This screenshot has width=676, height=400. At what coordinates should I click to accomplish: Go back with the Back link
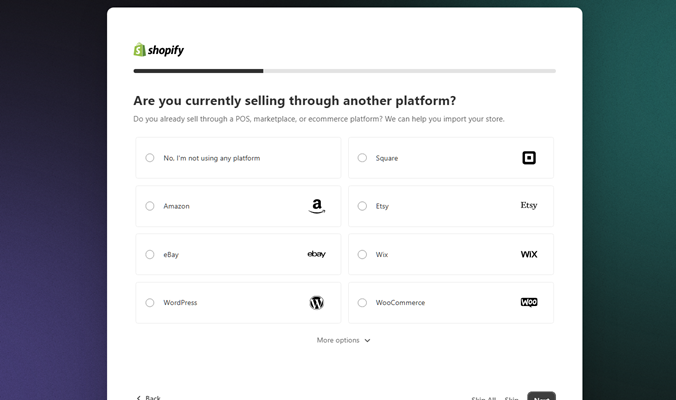(148, 397)
